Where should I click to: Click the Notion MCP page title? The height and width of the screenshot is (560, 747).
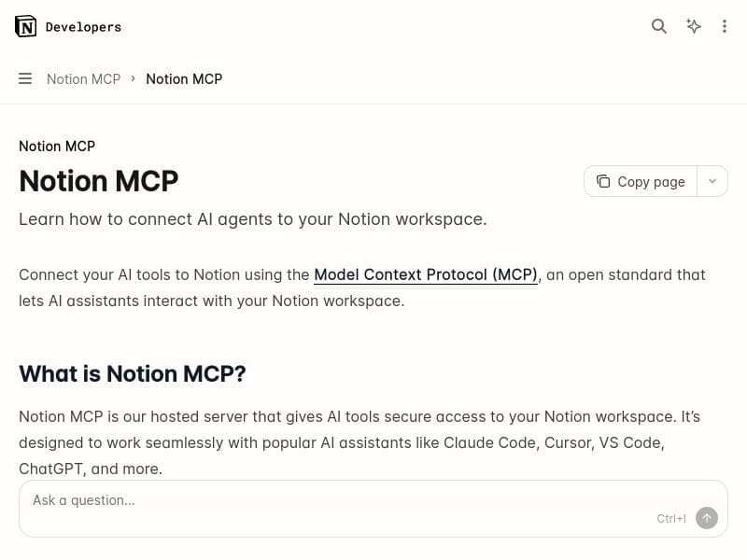point(98,181)
